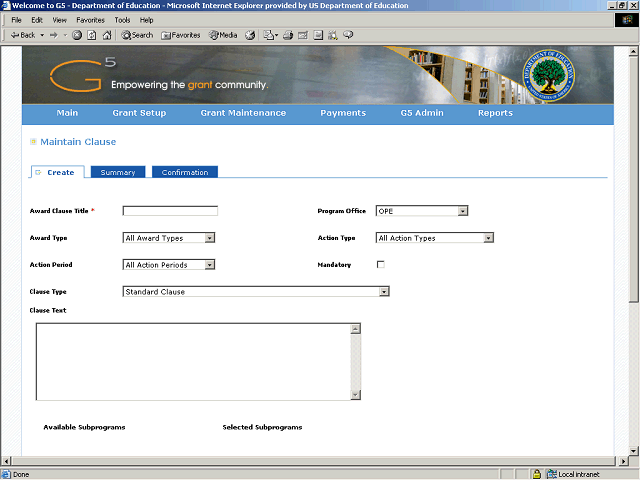Open Payments navigation link
The width and height of the screenshot is (640, 480).
(343, 113)
